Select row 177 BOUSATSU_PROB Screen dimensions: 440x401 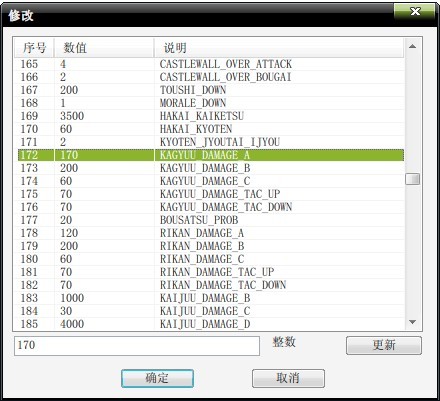(211, 220)
